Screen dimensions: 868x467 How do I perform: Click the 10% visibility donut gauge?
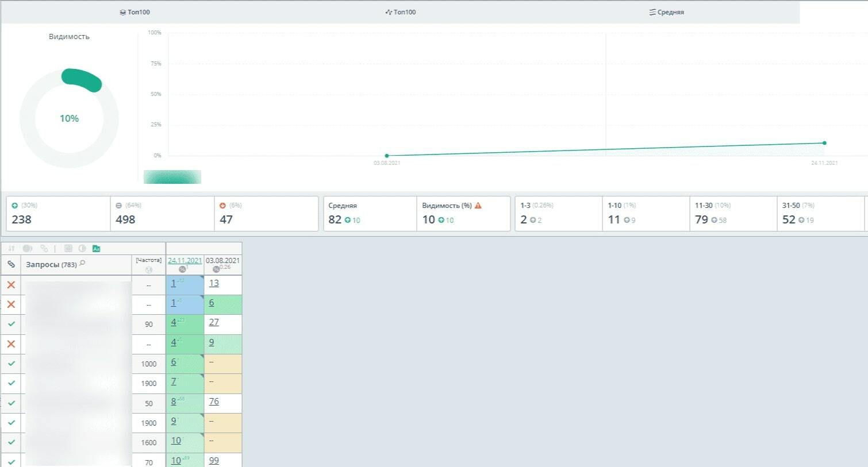(70, 118)
